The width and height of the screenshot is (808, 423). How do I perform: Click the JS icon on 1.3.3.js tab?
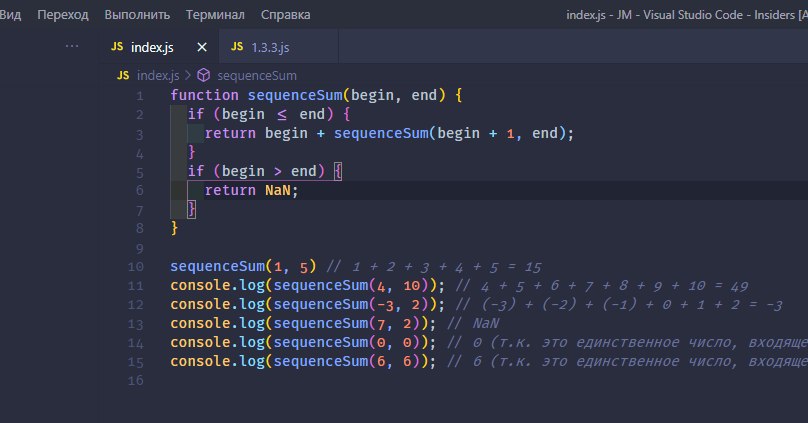(x=237, y=47)
